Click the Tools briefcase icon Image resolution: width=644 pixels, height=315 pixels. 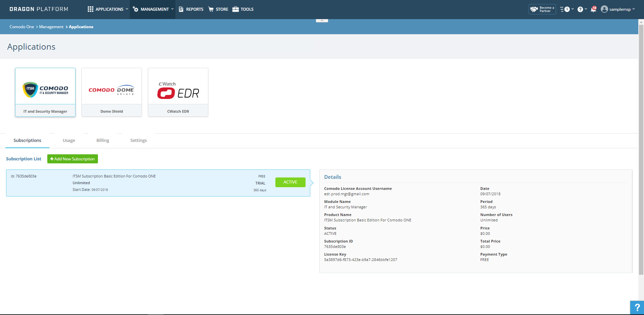(x=235, y=9)
